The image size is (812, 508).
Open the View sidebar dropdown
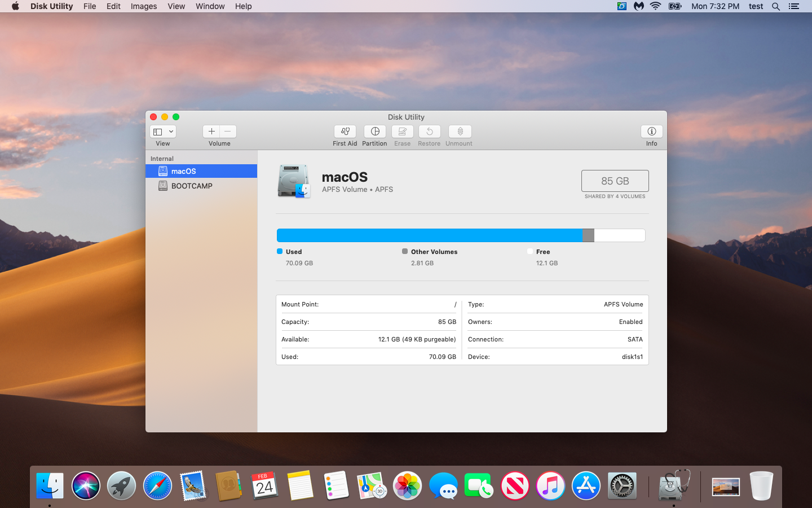(x=163, y=132)
